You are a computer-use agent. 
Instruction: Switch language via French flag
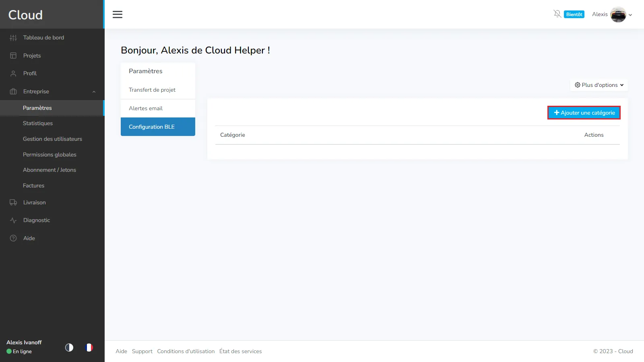(x=89, y=347)
